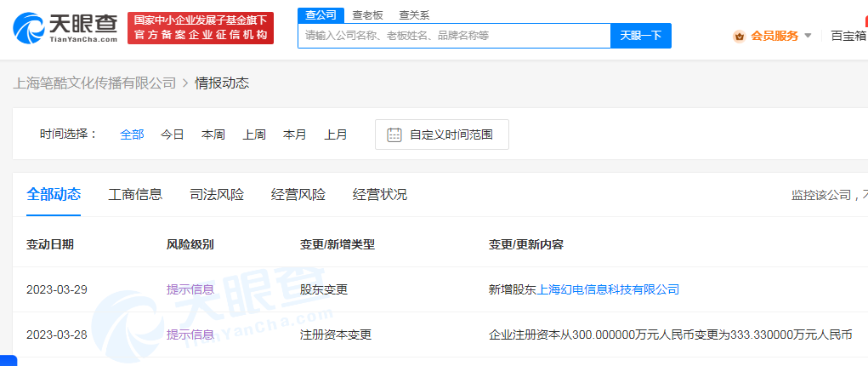Screen dimensions: 868x366
Task: Click the 变动日期 column header
Action: point(50,244)
